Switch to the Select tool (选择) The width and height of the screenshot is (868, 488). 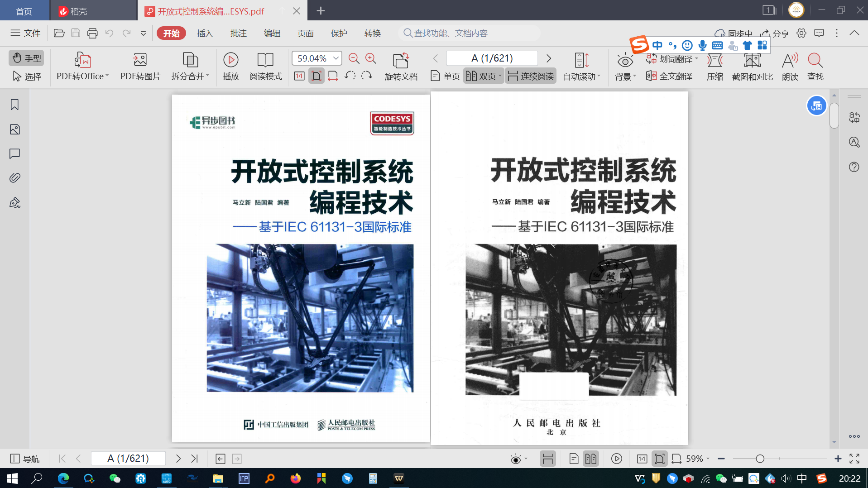[x=26, y=77]
